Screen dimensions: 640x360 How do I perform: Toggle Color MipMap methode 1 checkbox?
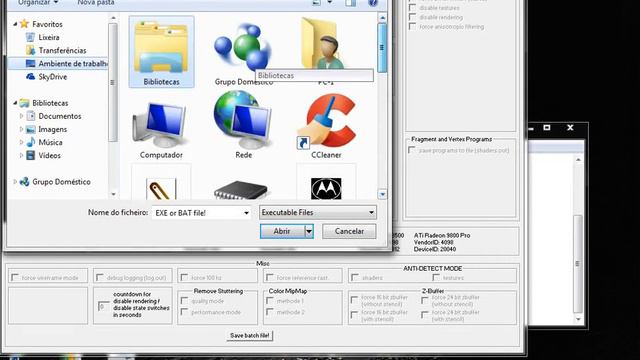click(x=270, y=301)
